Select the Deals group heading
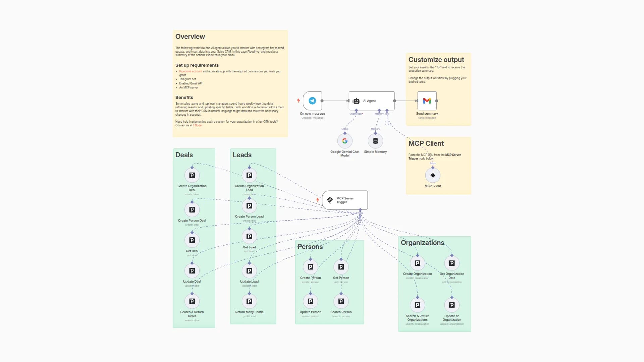644x362 pixels. (184, 155)
